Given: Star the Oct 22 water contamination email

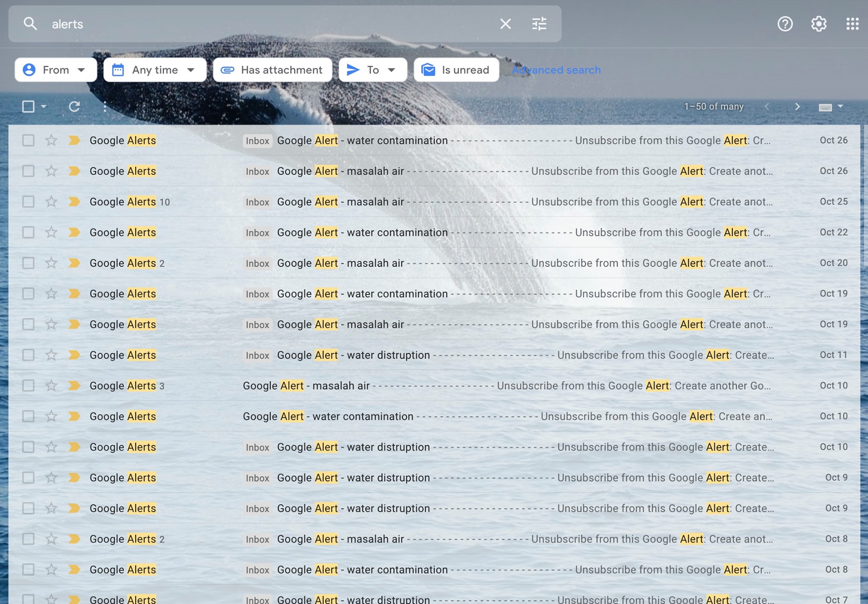Looking at the screenshot, I should 51,232.
